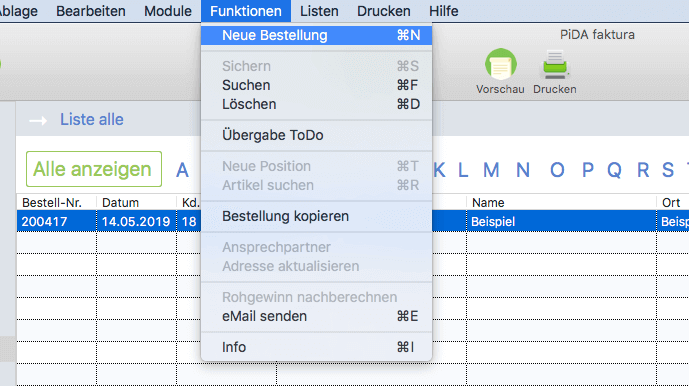
Task: Open the Module menu
Action: [168, 11]
